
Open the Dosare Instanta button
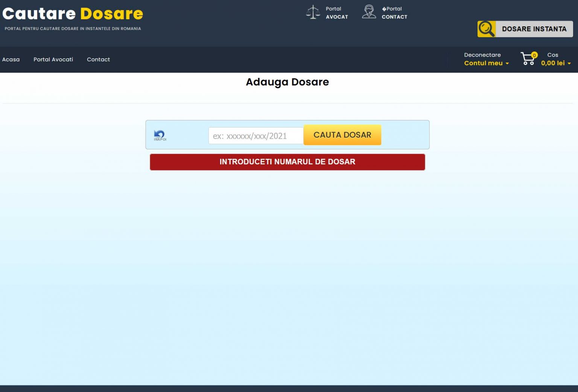534,29
